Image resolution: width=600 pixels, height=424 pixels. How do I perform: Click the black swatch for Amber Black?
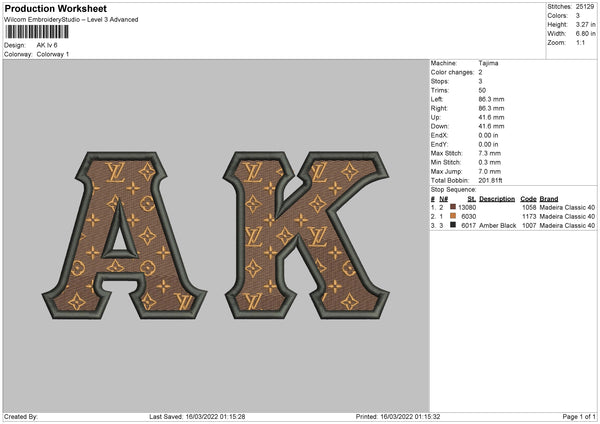pos(453,225)
